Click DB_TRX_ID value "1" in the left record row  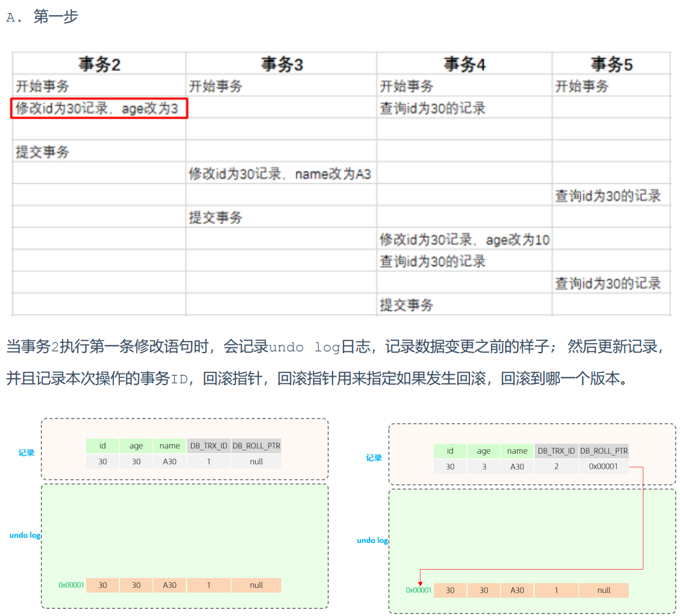coord(209,462)
